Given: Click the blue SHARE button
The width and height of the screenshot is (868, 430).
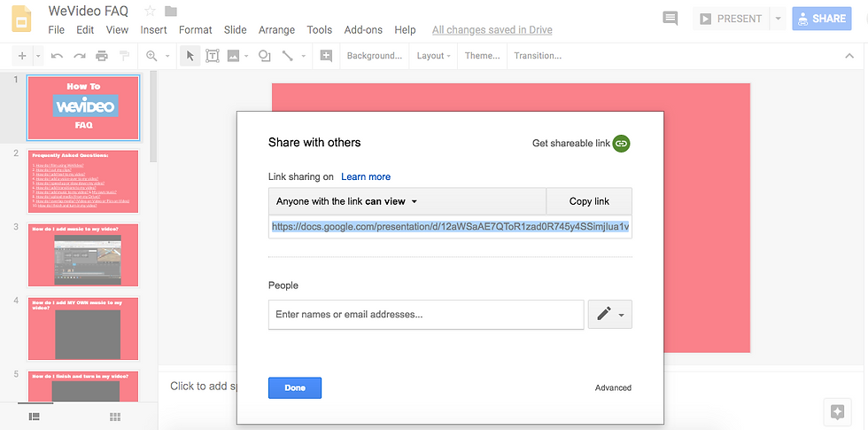Looking at the screenshot, I should [822, 19].
